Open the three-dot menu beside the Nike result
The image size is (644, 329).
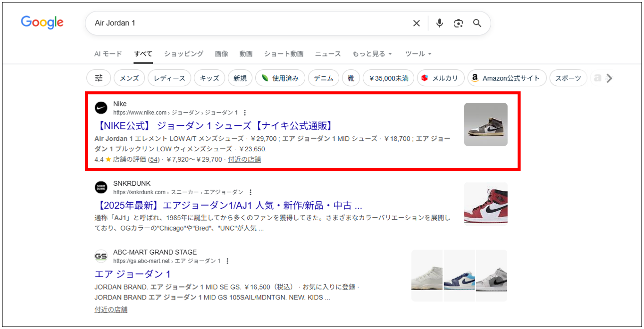[x=244, y=113]
